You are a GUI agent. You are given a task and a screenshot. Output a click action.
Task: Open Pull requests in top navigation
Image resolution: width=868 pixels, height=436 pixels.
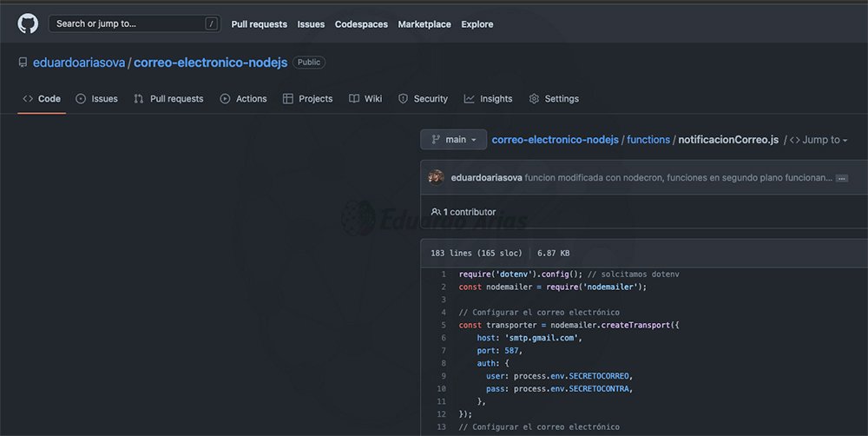click(x=259, y=24)
